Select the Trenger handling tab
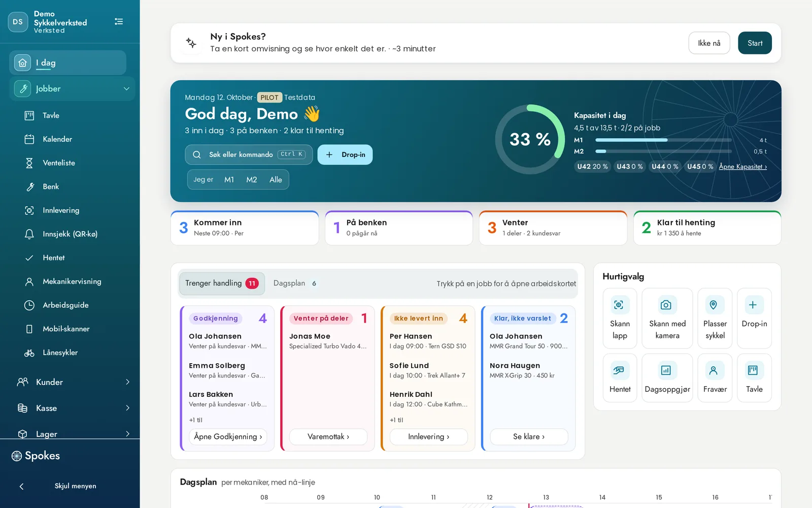This screenshot has width=812, height=508. point(222,283)
